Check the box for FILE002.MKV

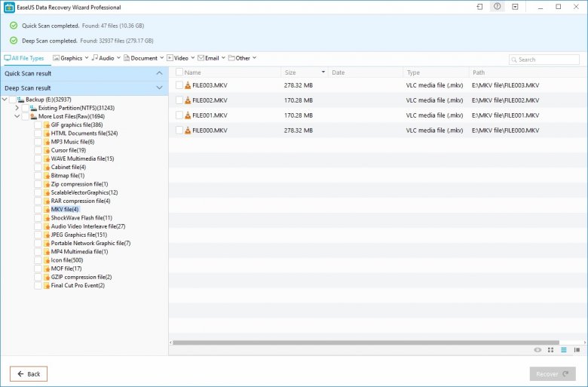(x=179, y=100)
